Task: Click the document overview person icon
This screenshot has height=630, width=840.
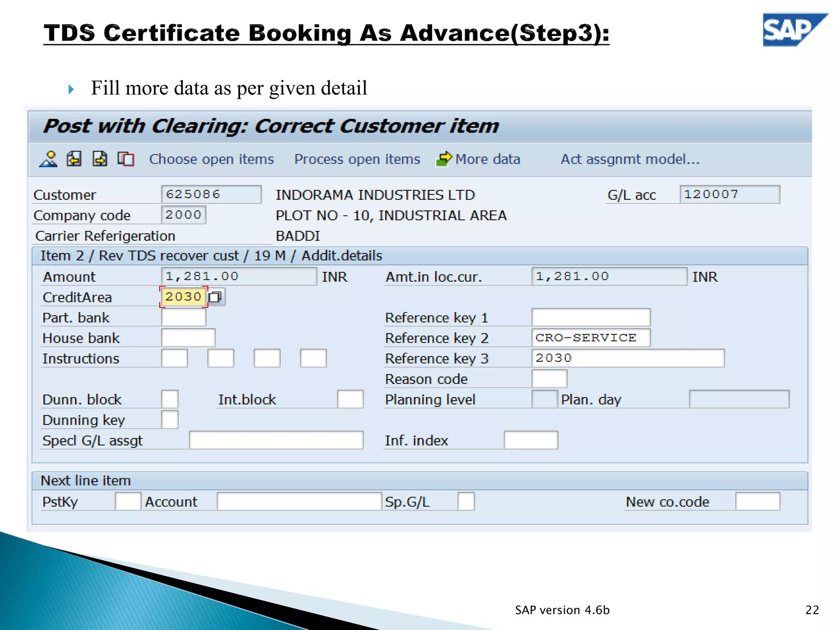Action: point(48,159)
